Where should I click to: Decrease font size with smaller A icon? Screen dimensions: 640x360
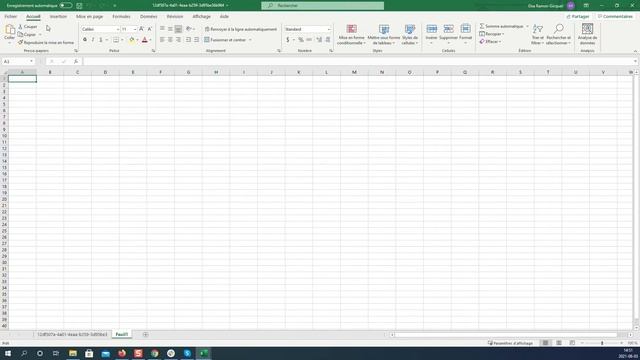(x=150, y=29)
